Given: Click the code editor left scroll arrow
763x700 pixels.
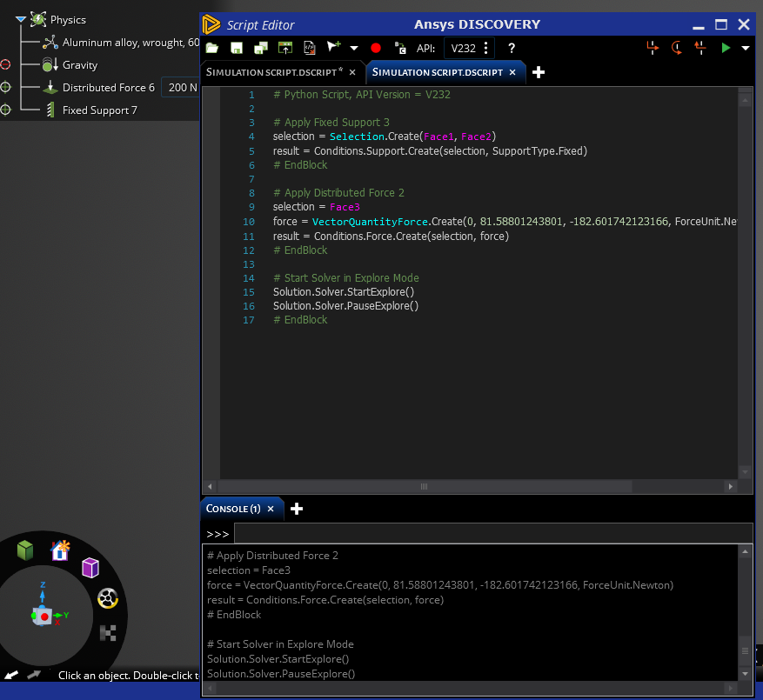Looking at the screenshot, I should 210,486.
